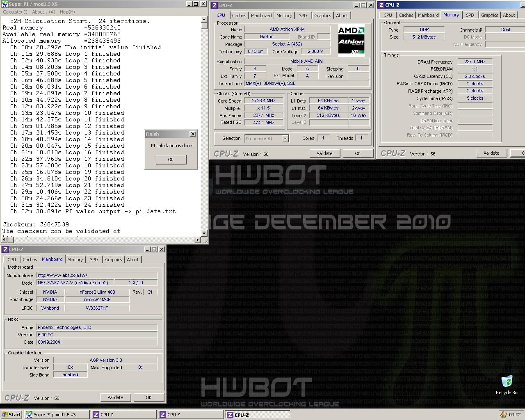Select CPU tab in CPU-Z Mainboard window
Screen dimensions: 525x420
point(12,260)
